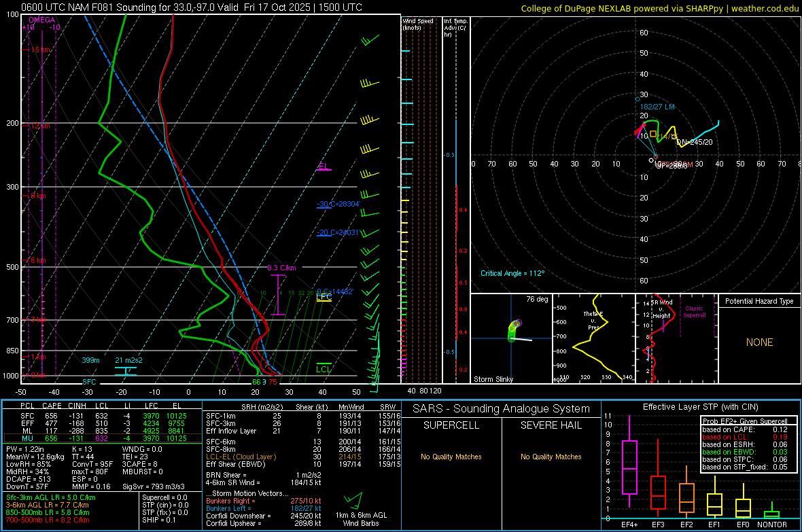Screen dimensions: 802x532
Task: Click the '399m' value near the surface
Action: [x=90, y=360]
